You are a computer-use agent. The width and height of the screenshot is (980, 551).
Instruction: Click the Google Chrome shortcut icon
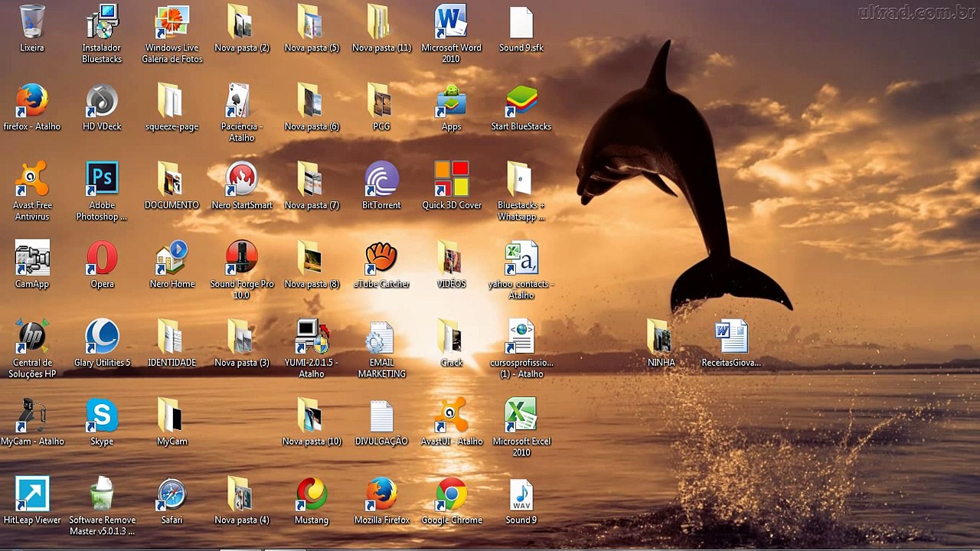(x=452, y=494)
